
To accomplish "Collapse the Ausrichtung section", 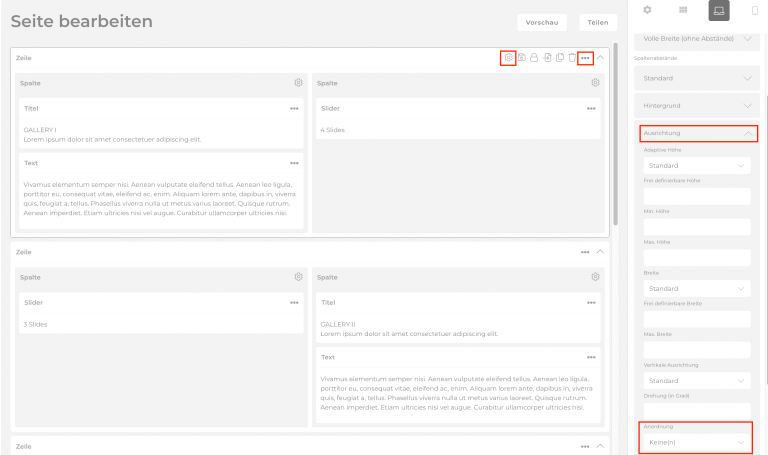I will tap(697, 133).
